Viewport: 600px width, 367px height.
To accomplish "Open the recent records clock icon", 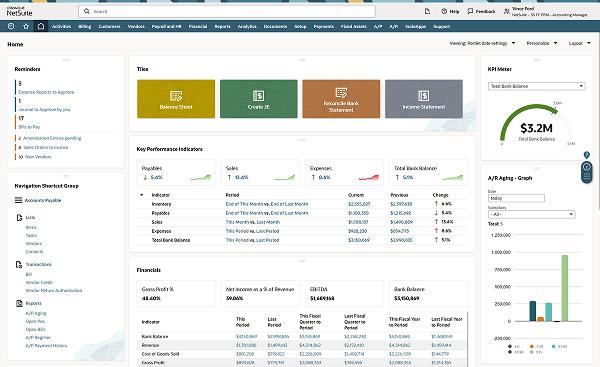I will 11,26.
